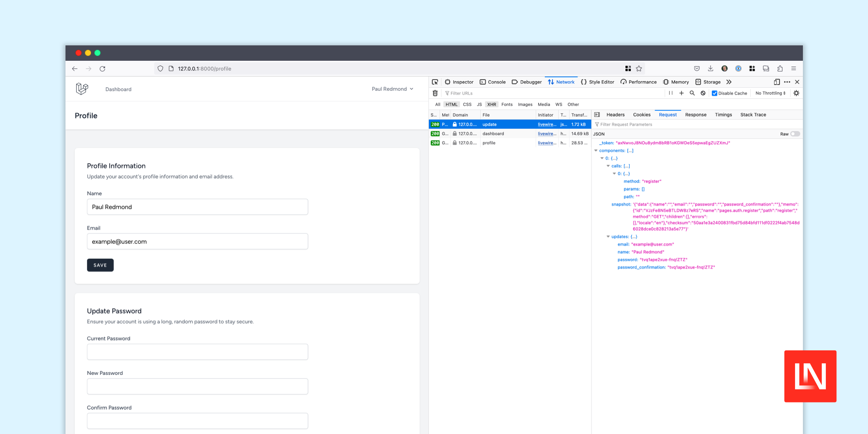This screenshot has width=868, height=434.
Task: Click the Filter Request Parameters box
Action: point(697,125)
